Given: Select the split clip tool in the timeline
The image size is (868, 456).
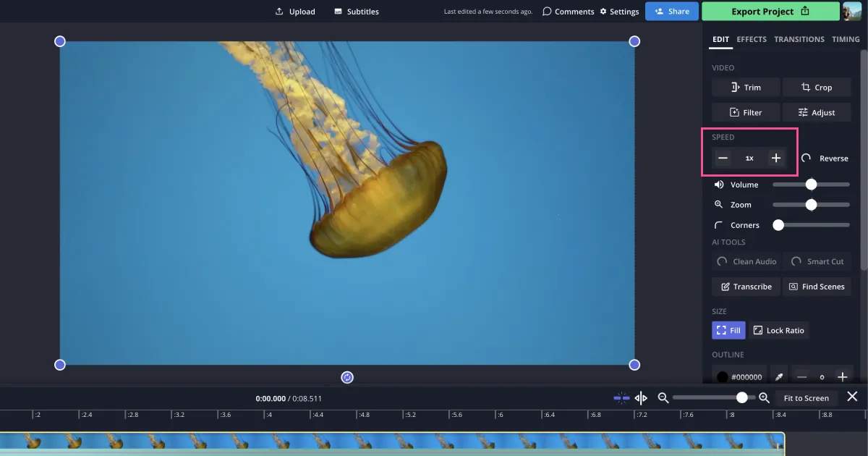Looking at the screenshot, I should [641, 397].
